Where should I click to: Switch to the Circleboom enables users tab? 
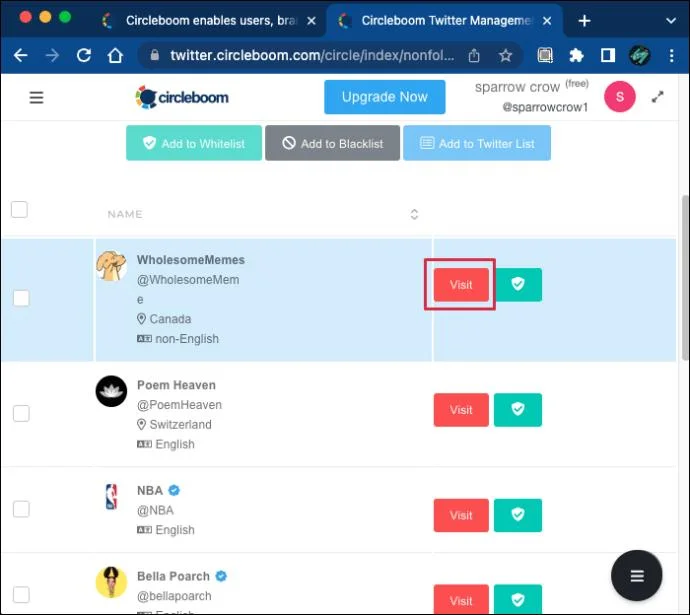pyautogui.click(x=207, y=21)
